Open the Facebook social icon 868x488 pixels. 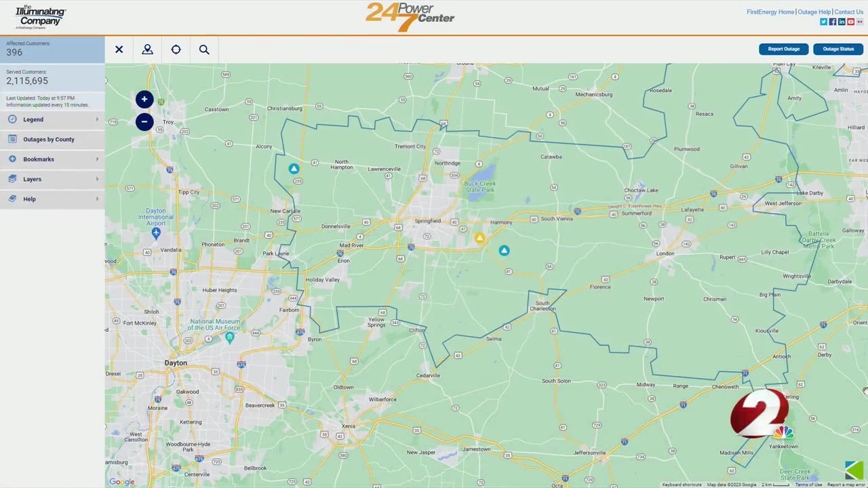[x=833, y=22]
